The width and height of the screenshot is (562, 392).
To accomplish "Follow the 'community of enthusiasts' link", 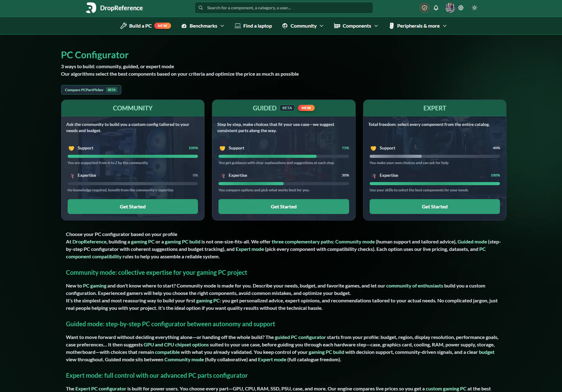I will point(415,286).
